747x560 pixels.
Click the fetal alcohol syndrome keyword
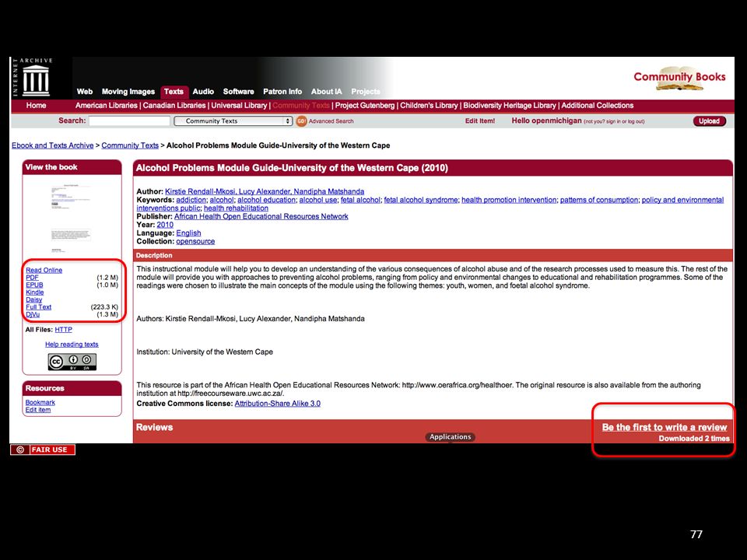click(x=421, y=200)
